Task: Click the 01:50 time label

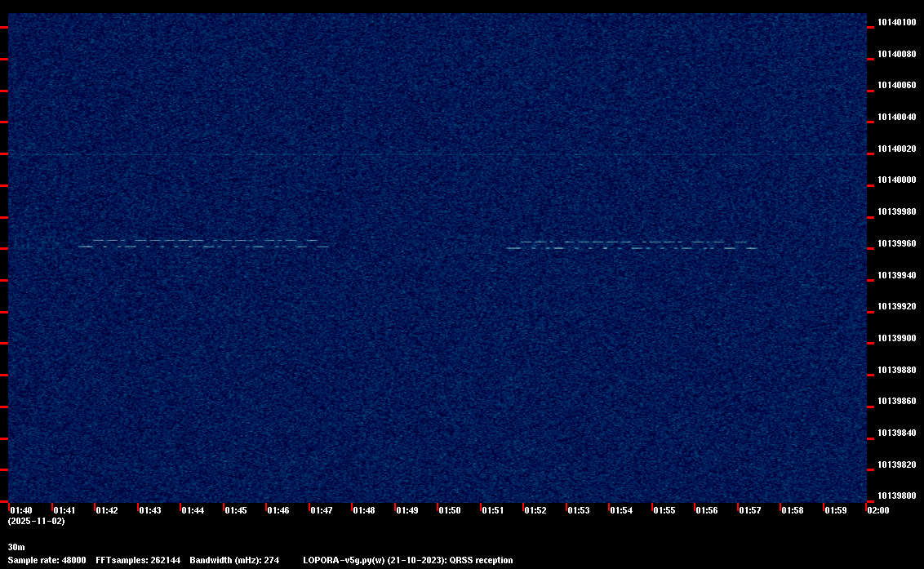Action: [x=450, y=510]
